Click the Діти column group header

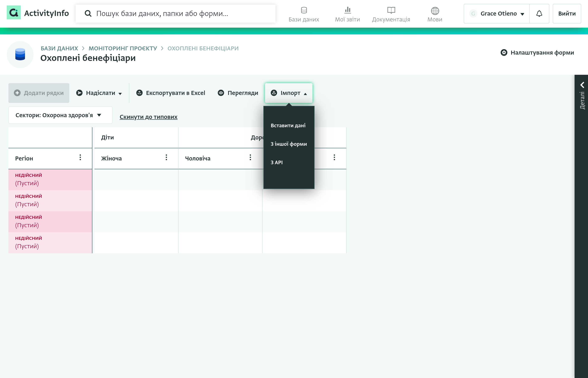tap(136, 138)
